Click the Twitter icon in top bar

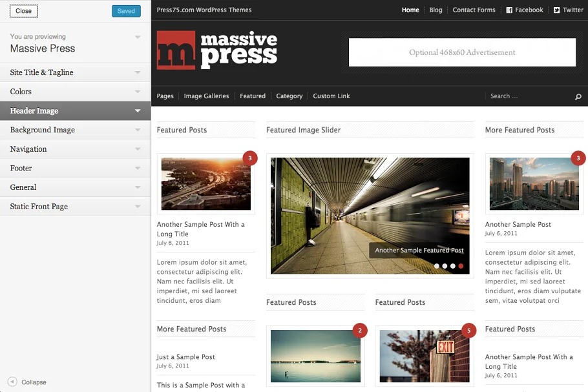point(556,10)
